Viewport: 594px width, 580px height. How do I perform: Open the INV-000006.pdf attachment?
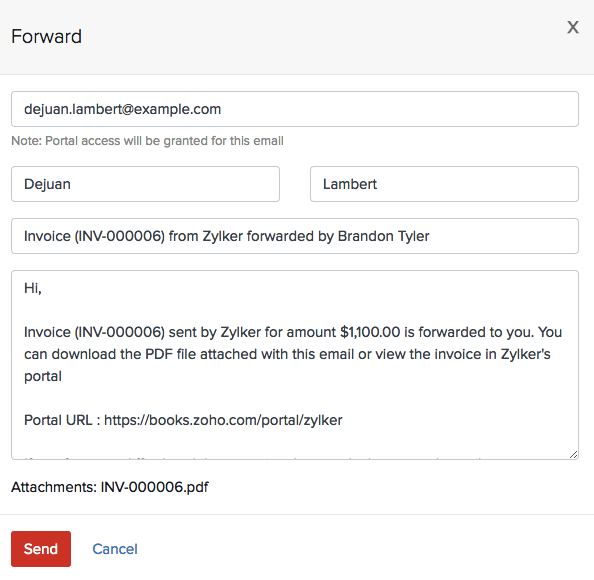tap(155, 487)
